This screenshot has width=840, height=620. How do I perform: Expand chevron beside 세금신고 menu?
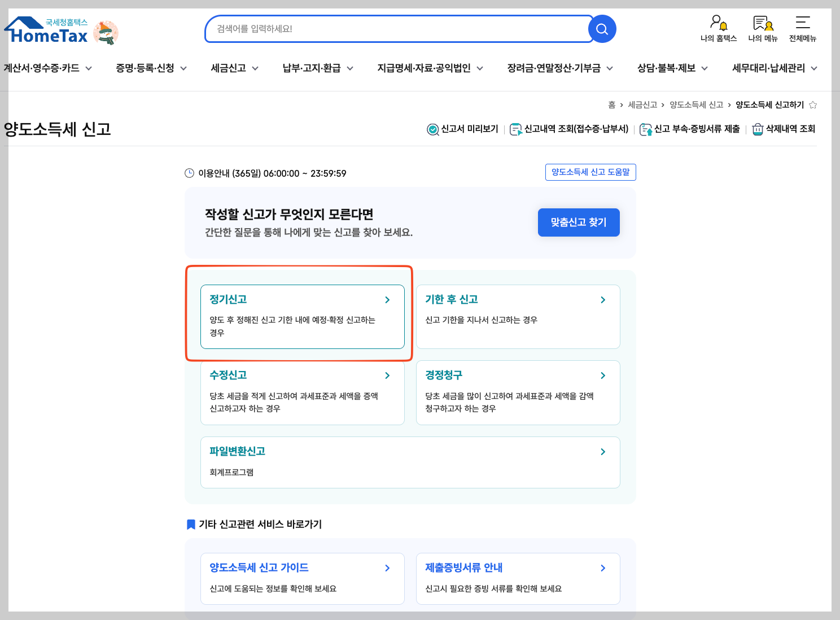point(255,68)
